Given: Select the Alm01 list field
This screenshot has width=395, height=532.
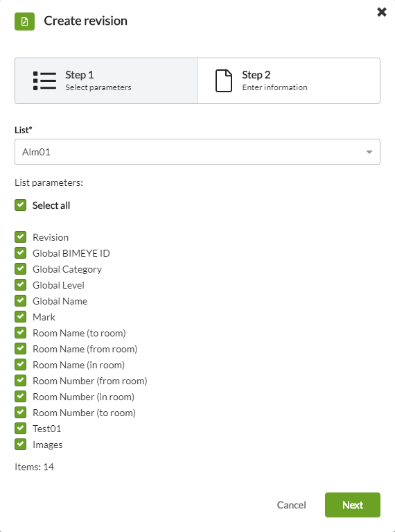Looking at the screenshot, I should click(x=197, y=152).
